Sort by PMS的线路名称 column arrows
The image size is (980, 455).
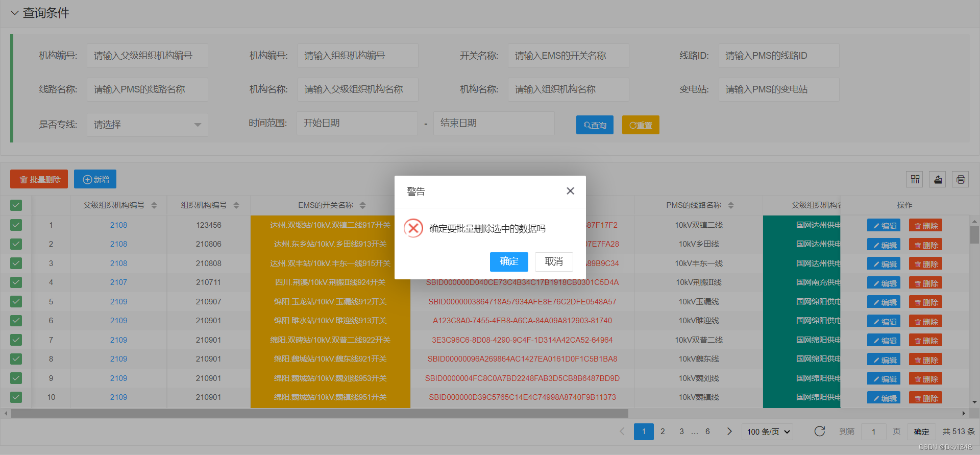(x=731, y=205)
